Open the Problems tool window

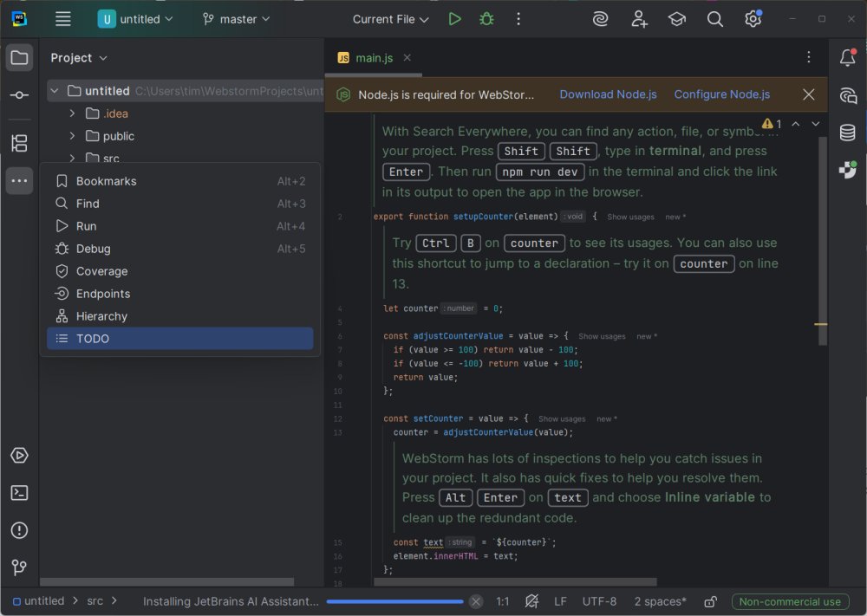19,530
